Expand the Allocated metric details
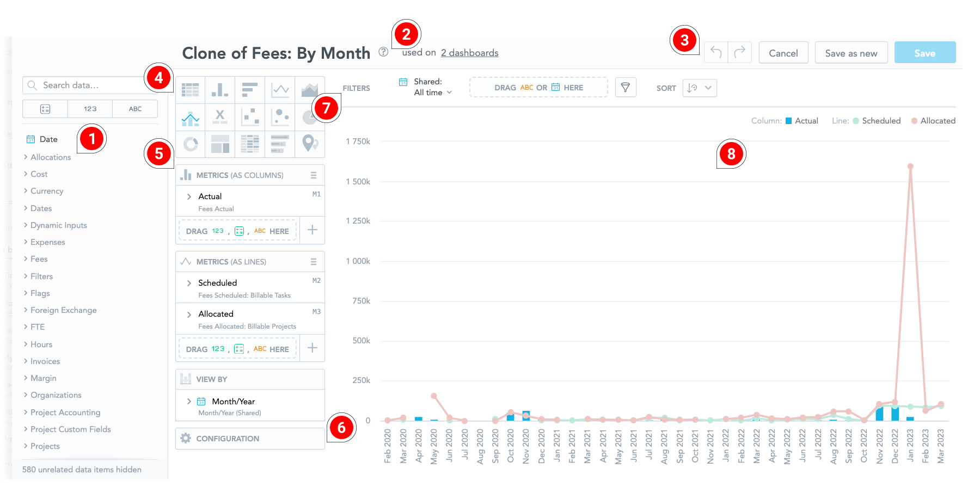This screenshot has height=493, width=980. (x=189, y=314)
